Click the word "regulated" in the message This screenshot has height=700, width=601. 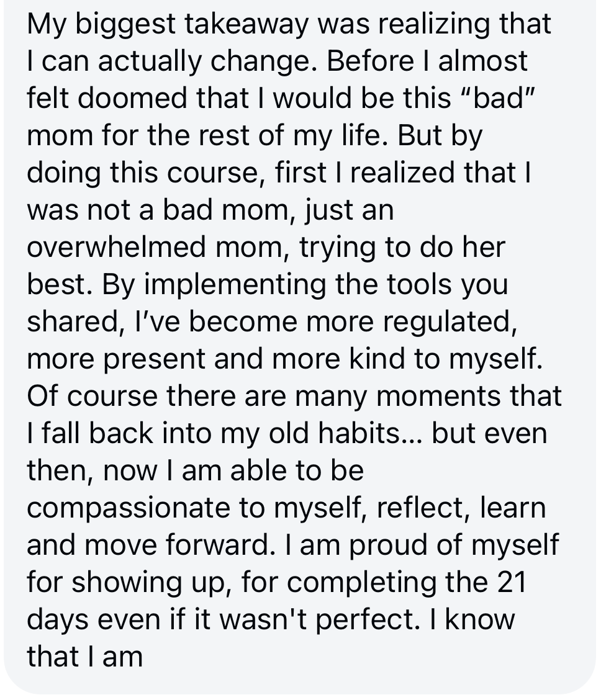[x=446, y=323]
